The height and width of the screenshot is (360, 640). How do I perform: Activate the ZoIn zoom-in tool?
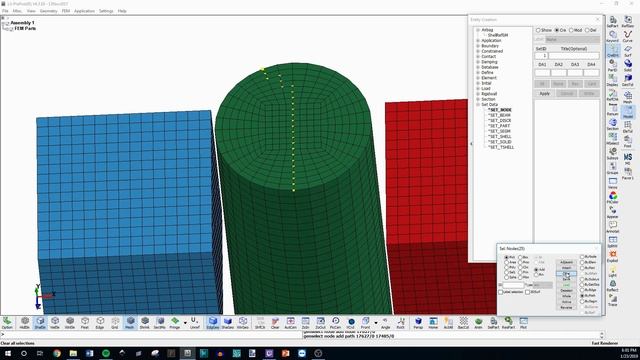pyautogui.click(x=305, y=322)
